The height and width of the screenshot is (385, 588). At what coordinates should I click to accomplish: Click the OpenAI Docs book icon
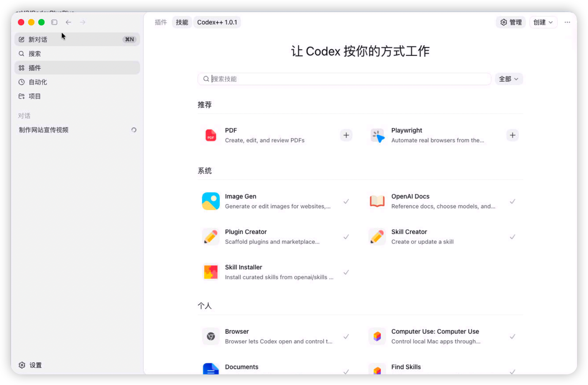point(377,201)
